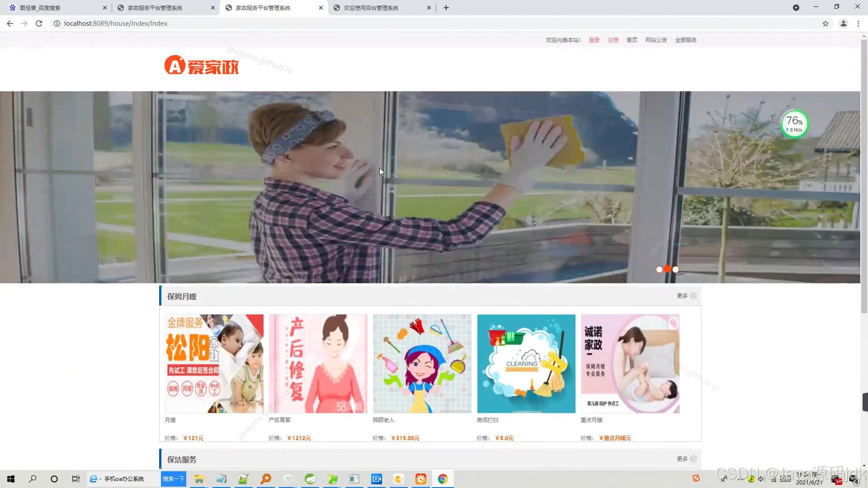
Task: Click the 76% speed progress circle
Action: [794, 123]
